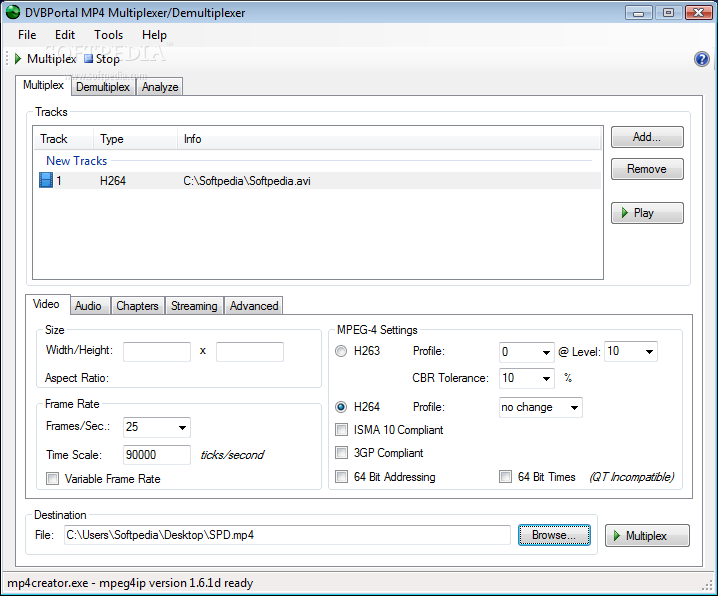Click the Info column header
The width and height of the screenshot is (718, 596).
click(389, 139)
